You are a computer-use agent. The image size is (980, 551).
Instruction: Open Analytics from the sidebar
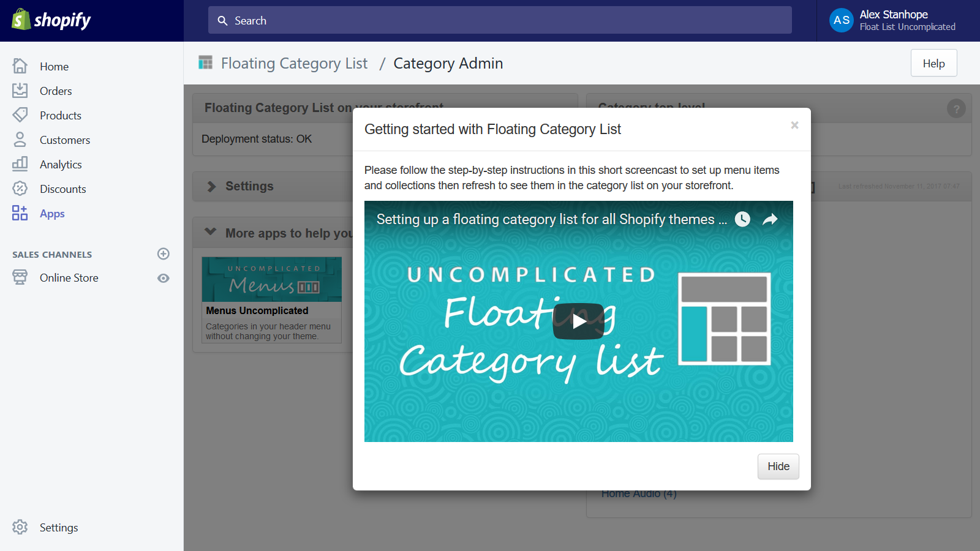(61, 164)
